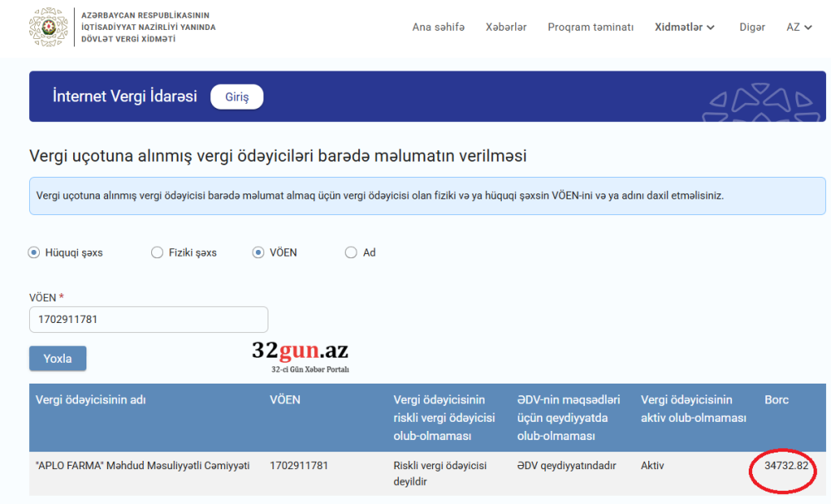Image resolution: width=831 pixels, height=504 pixels.
Task: Click the Digər navigation item
Action: 751,27
